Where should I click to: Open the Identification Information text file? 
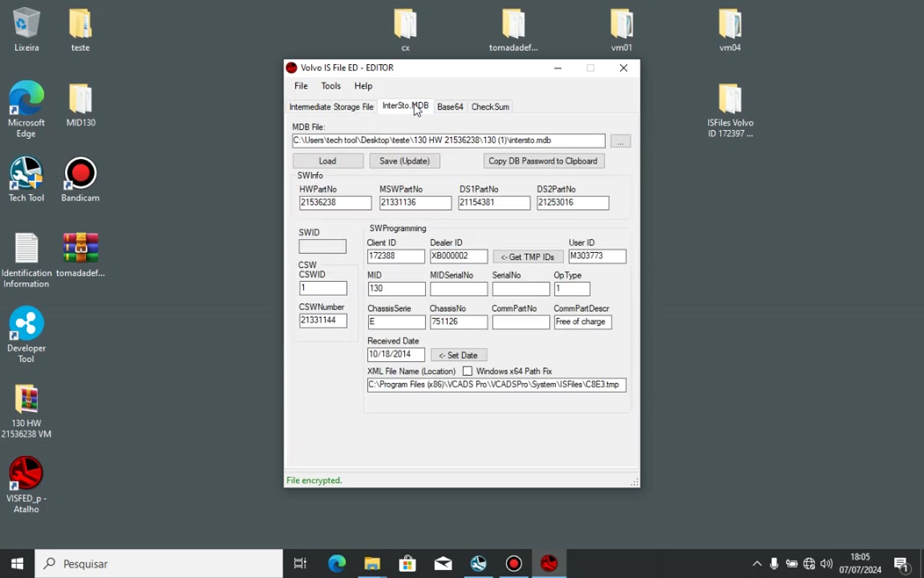tap(27, 260)
